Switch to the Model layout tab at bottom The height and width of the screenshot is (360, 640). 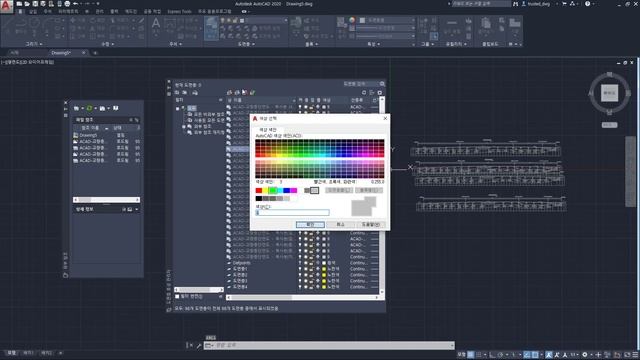point(11,353)
